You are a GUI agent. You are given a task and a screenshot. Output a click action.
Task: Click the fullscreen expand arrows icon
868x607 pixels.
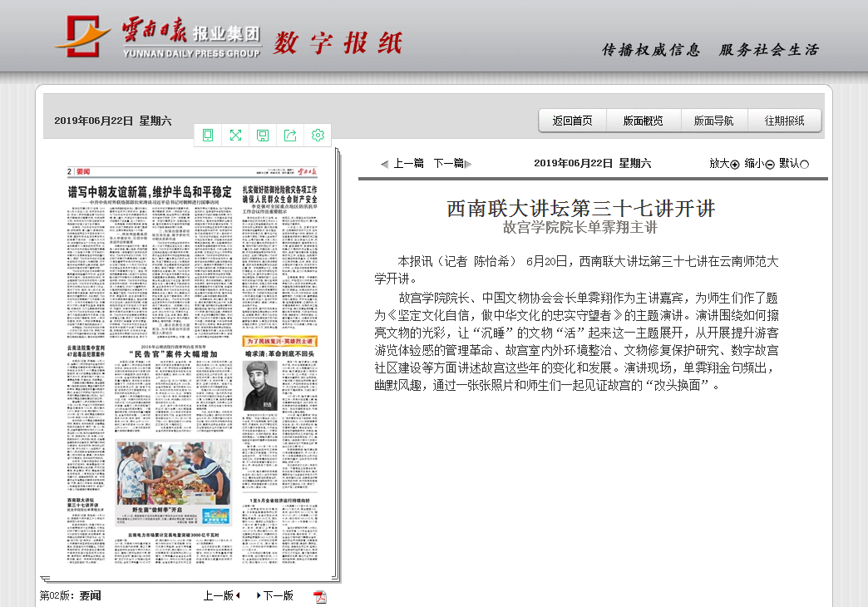click(235, 136)
